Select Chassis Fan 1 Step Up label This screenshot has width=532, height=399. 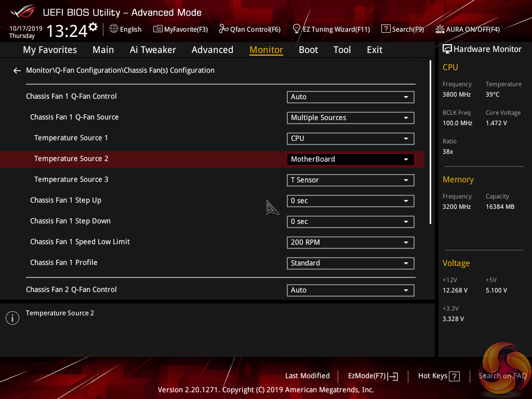[66, 201]
